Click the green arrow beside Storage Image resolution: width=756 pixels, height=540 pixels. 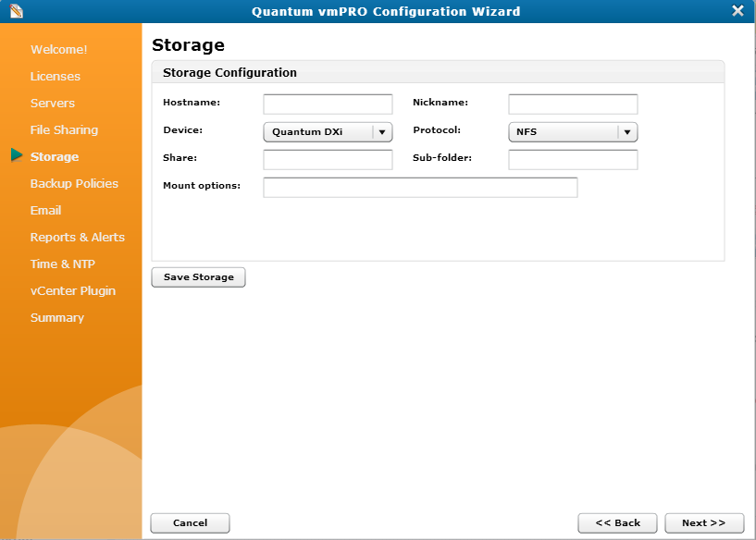coord(16,156)
